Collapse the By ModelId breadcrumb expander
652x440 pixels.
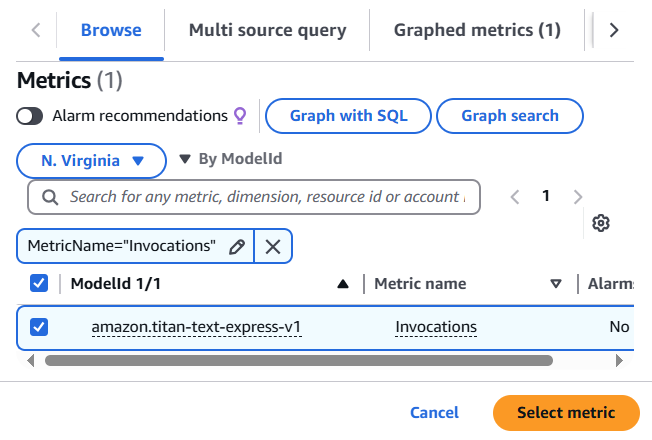pyautogui.click(x=185, y=159)
